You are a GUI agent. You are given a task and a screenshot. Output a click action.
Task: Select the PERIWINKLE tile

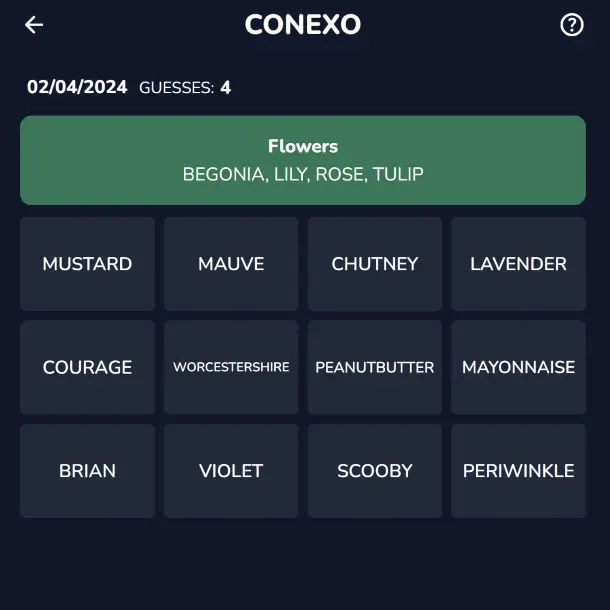518,471
